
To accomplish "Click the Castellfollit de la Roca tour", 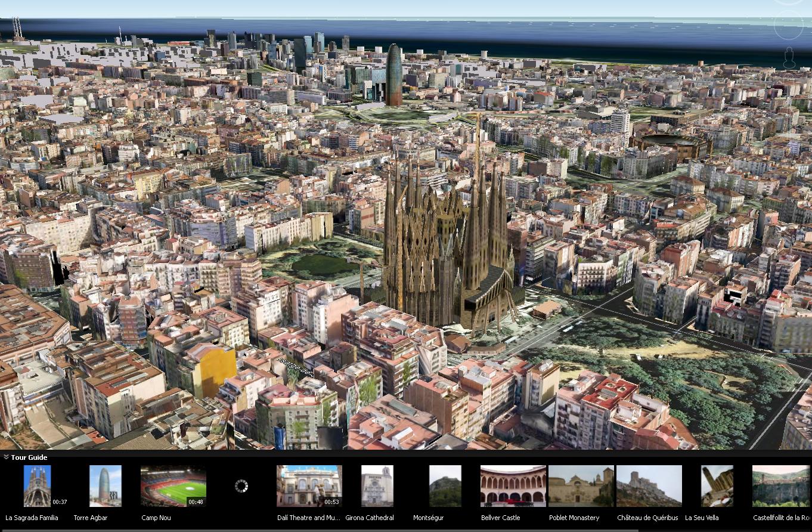I will point(780,485).
